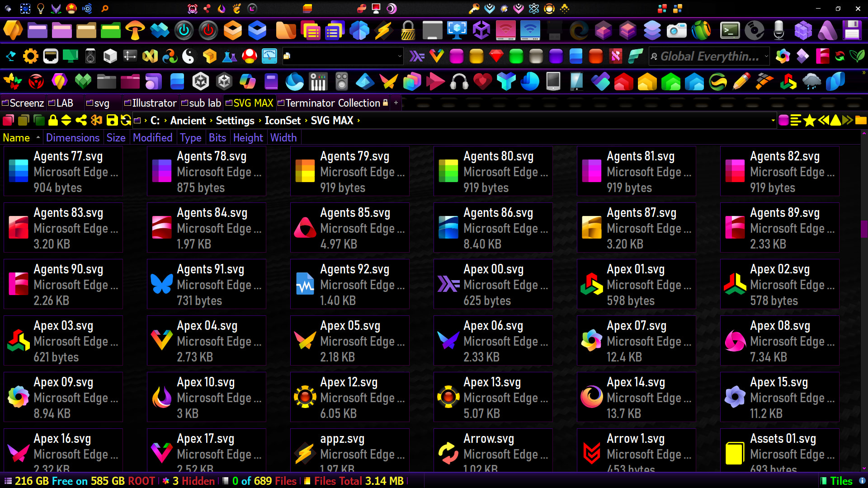The height and width of the screenshot is (488, 868).
Task: Click the green glossy color button
Action: pyautogui.click(x=516, y=56)
